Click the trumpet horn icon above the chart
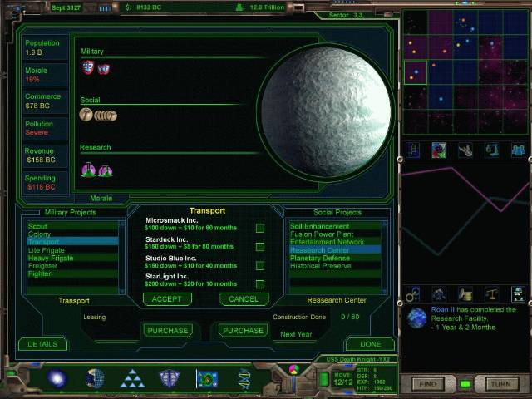This screenshot has width=532, height=399. 465,150
